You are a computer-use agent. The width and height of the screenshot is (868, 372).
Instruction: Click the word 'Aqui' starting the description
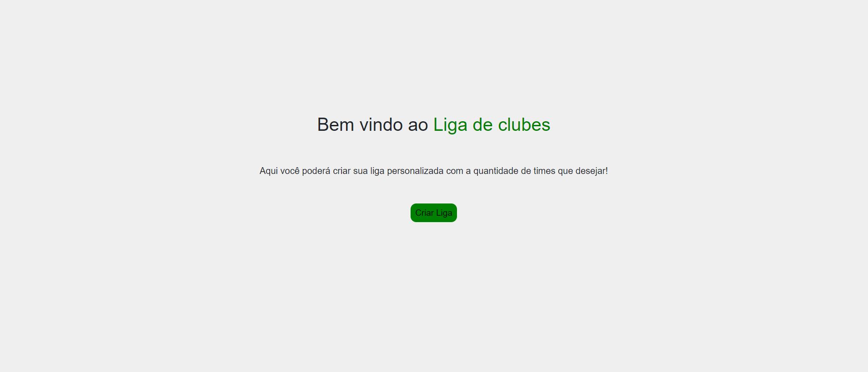click(268, 171)
